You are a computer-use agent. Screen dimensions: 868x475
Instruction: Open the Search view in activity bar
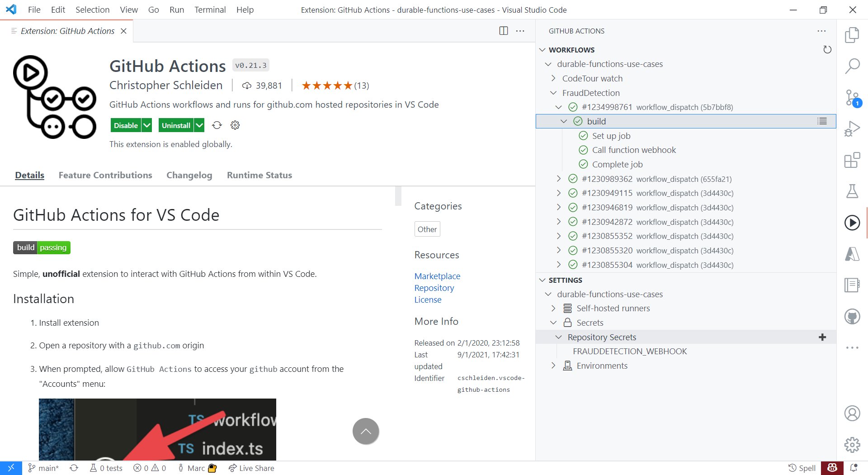point(852,66)
